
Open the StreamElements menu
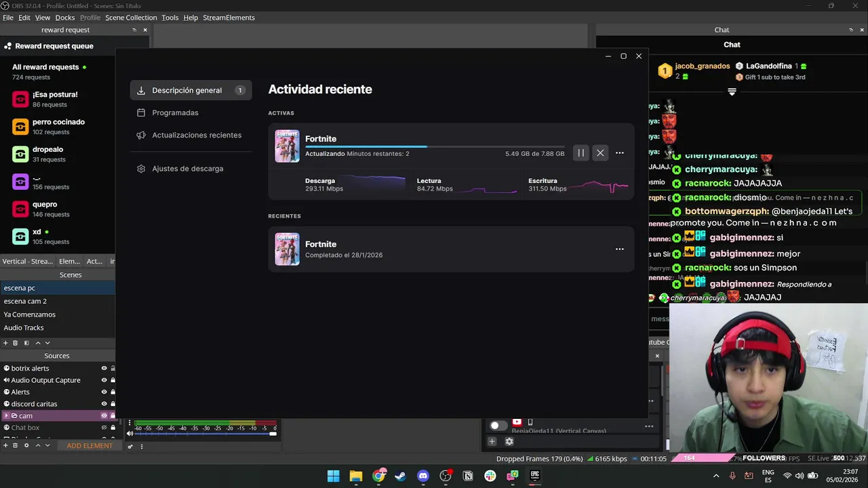click(x=229, y=18)
